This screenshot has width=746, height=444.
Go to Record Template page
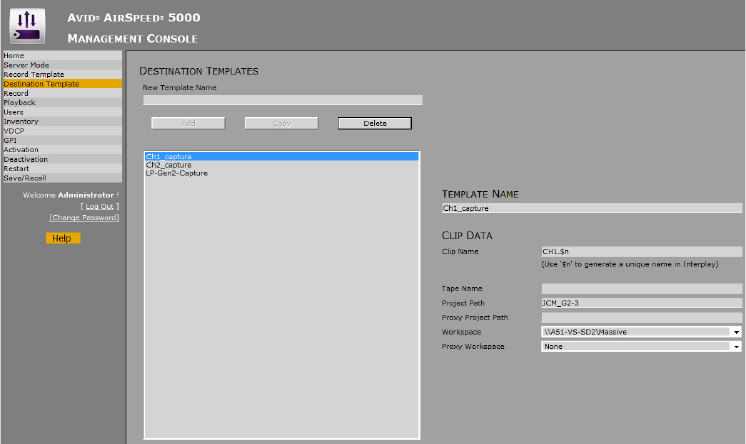[62, 74]
